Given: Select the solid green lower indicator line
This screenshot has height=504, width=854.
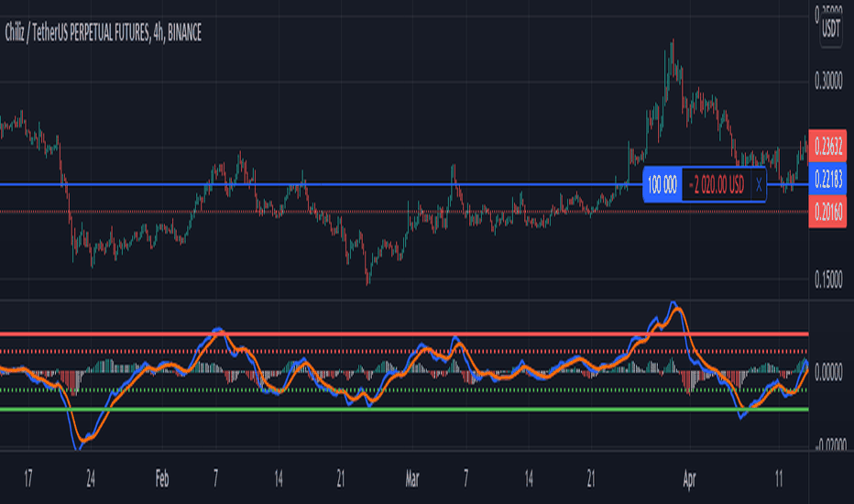Looking at the screenshot, I should coord(404,410).
